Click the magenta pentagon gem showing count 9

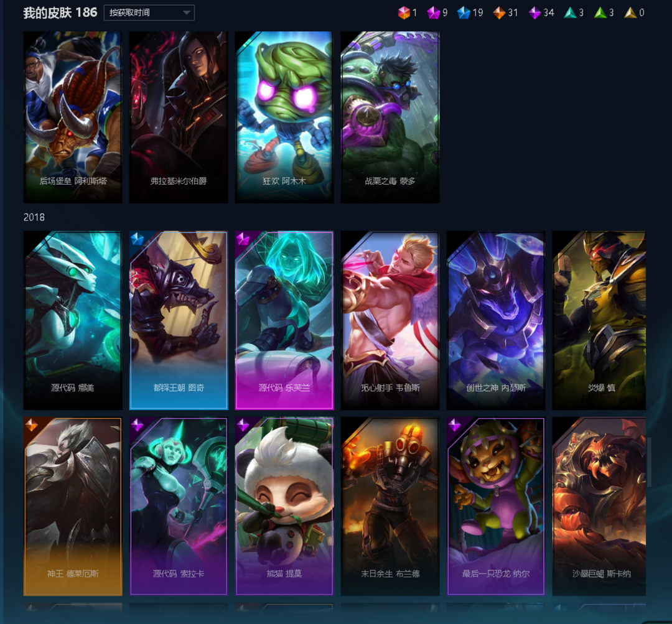pos(433,13)
